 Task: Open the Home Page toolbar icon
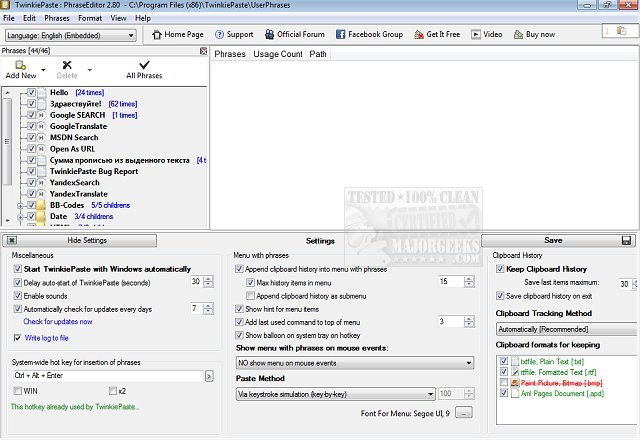pyautogui.click(x=157, y=35)
